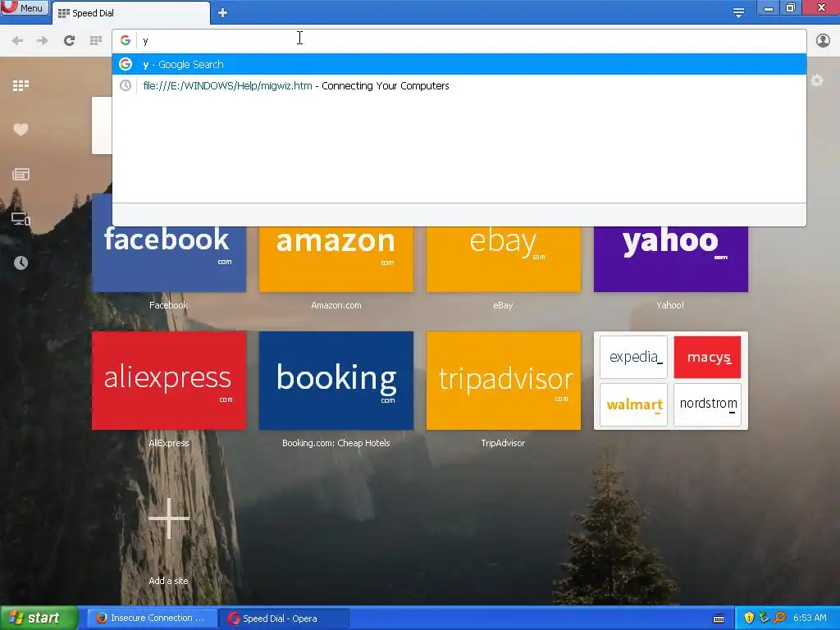Image resolution: width=840 pixels, height=630 pixels.
Task: Open the tab menu icon in the title bar
Action: (738, 13)
